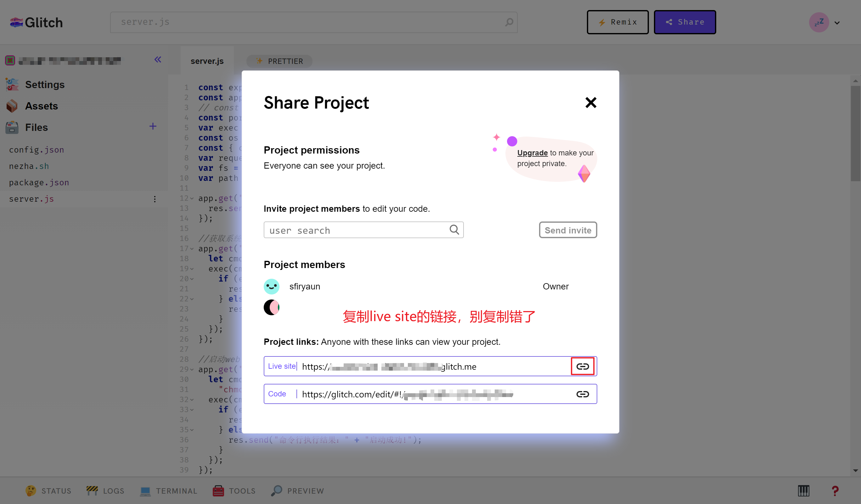Open the user avatar dropdown arrow
The image size is (861, 504).
pos(837,23)
